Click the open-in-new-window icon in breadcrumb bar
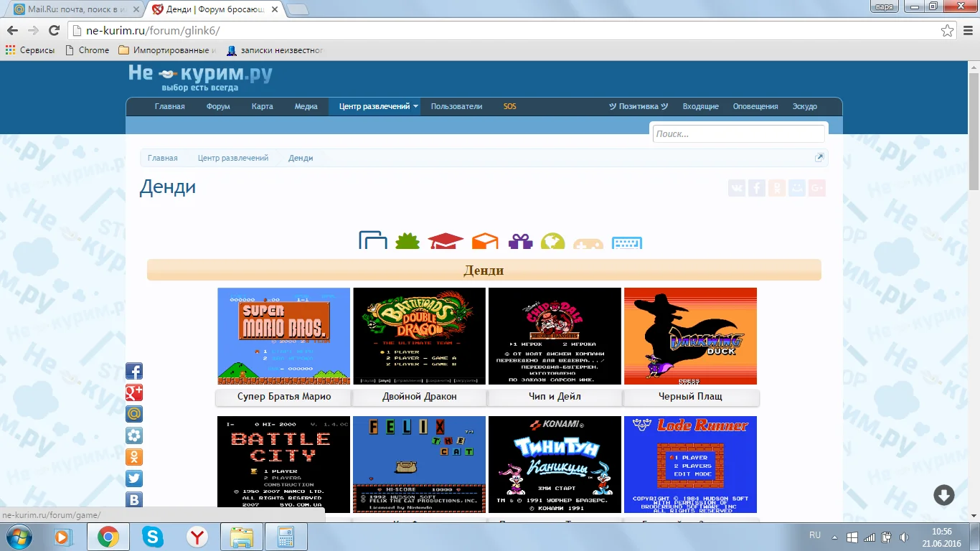Screen dimensions: 980x551 [x=819, y=158]
